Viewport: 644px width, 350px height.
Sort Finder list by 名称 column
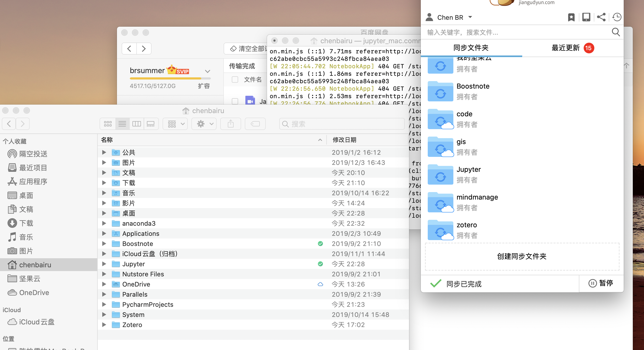coord(212,140)
